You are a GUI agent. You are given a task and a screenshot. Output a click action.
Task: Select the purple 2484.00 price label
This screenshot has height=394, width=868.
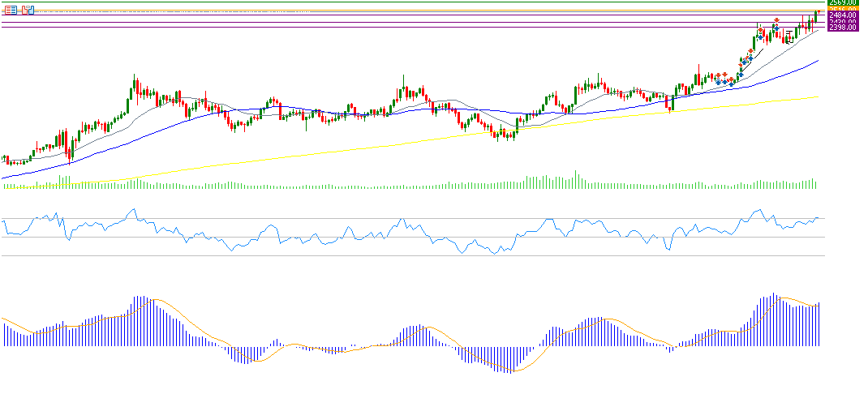(842, 15)
